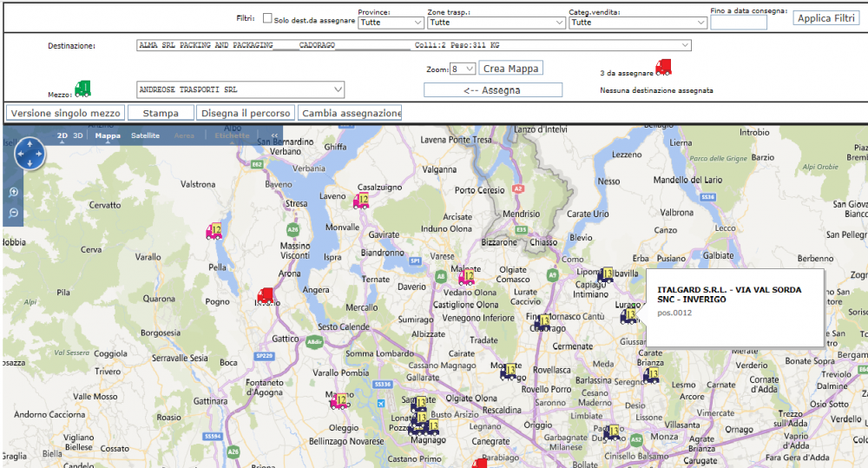Click blue truck 13 near Seregno
The image size is (868, 468).
[651, 375]
